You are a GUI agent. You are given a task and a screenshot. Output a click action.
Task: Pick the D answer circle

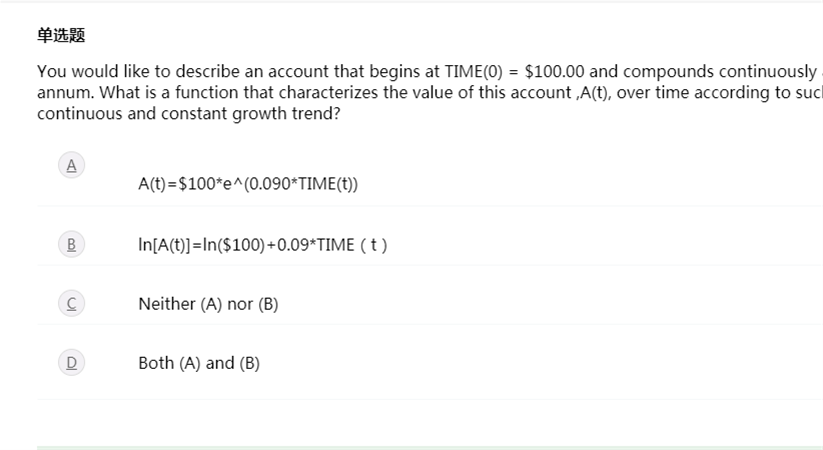point(71,363)
